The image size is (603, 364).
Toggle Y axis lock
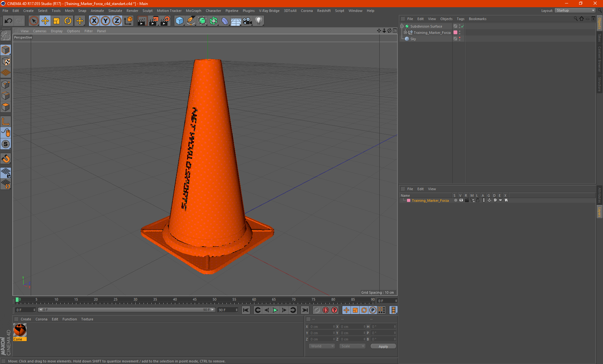pyautogui.click(x=106, y=21)
